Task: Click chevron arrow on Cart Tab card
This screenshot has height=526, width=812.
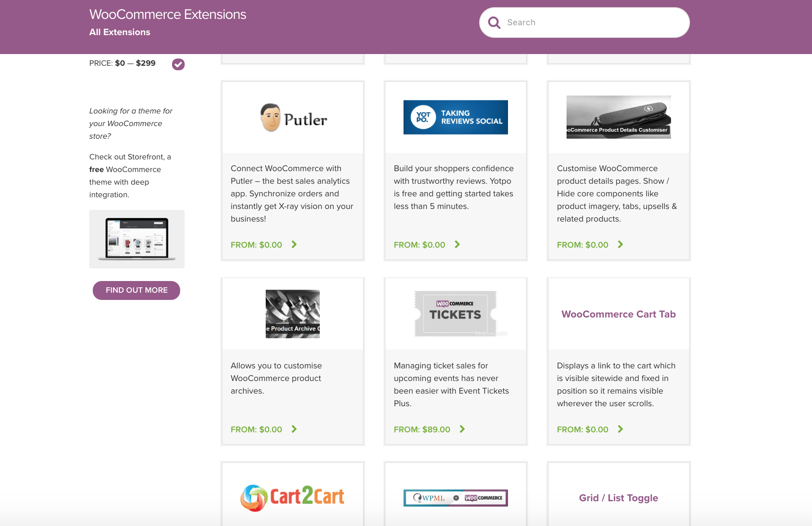Action: pyautogui.click(x=620, y=429)
